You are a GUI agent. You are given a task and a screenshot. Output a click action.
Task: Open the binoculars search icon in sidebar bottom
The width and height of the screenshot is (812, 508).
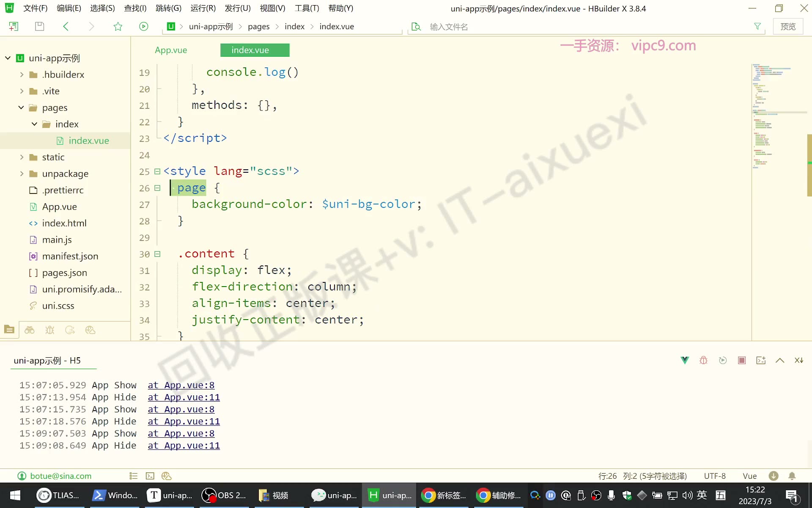point(30,330)
